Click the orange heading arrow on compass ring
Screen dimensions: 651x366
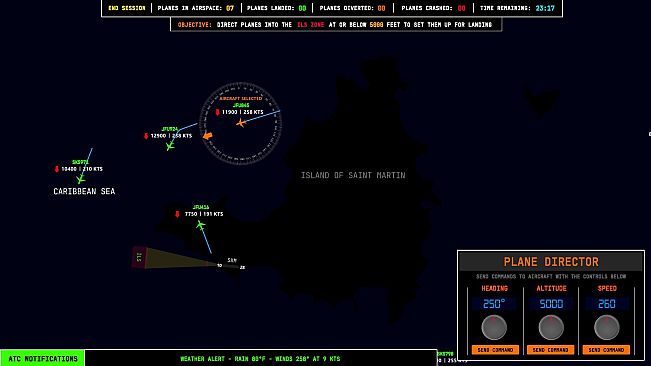pos(208,136)
